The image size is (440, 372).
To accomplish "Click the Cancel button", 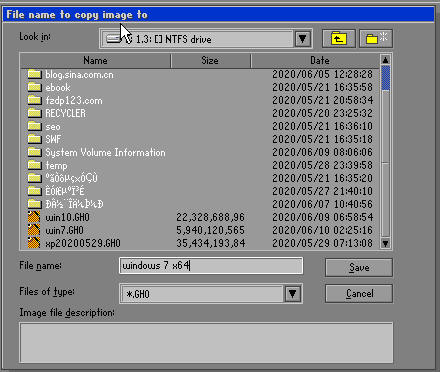I will point(359,294).
